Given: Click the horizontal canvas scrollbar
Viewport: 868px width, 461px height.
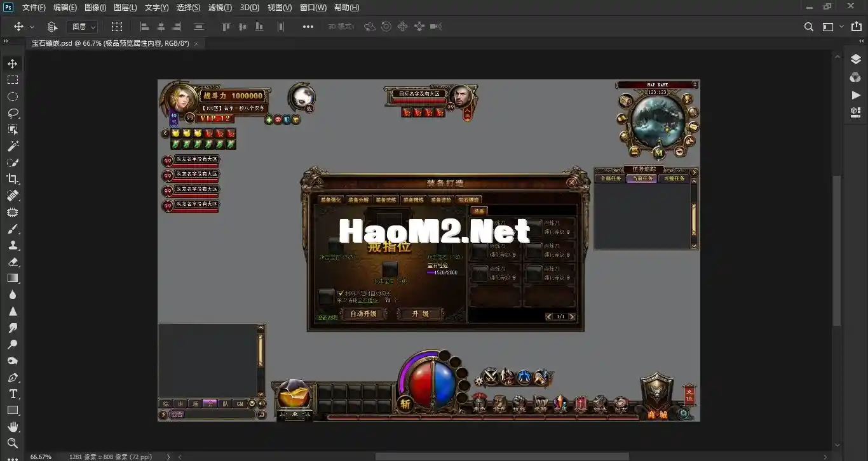Looking at the screenshot, I should click(502, 457).
